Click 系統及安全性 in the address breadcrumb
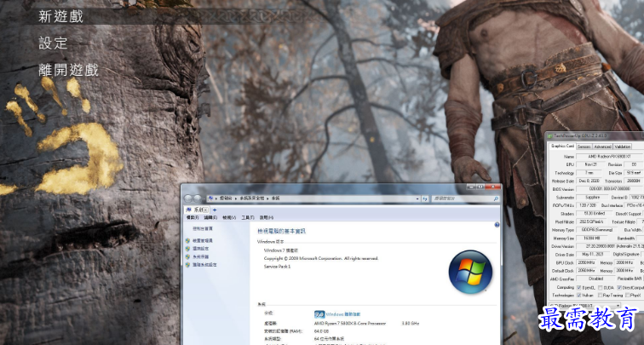644x345 pixels. point(252,198)
